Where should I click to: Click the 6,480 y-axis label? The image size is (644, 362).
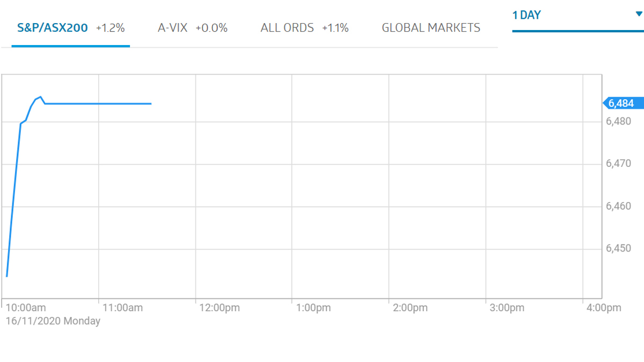coord(618,121)
